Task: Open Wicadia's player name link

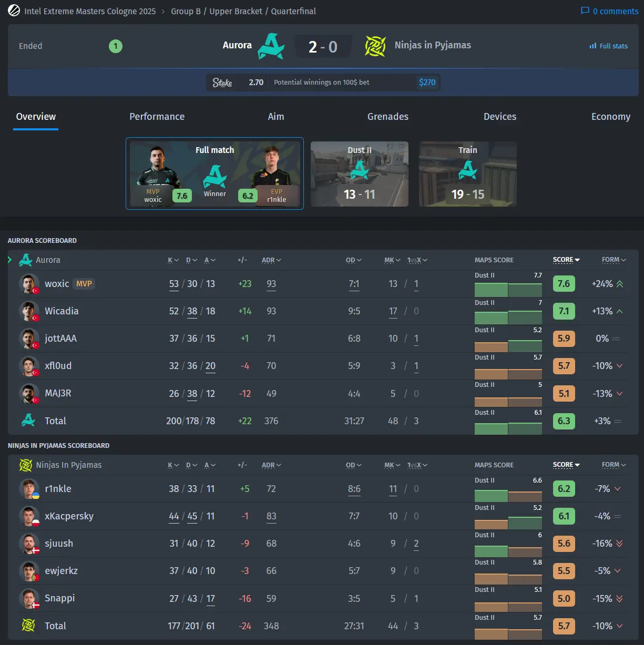Action: click(62, 311)
